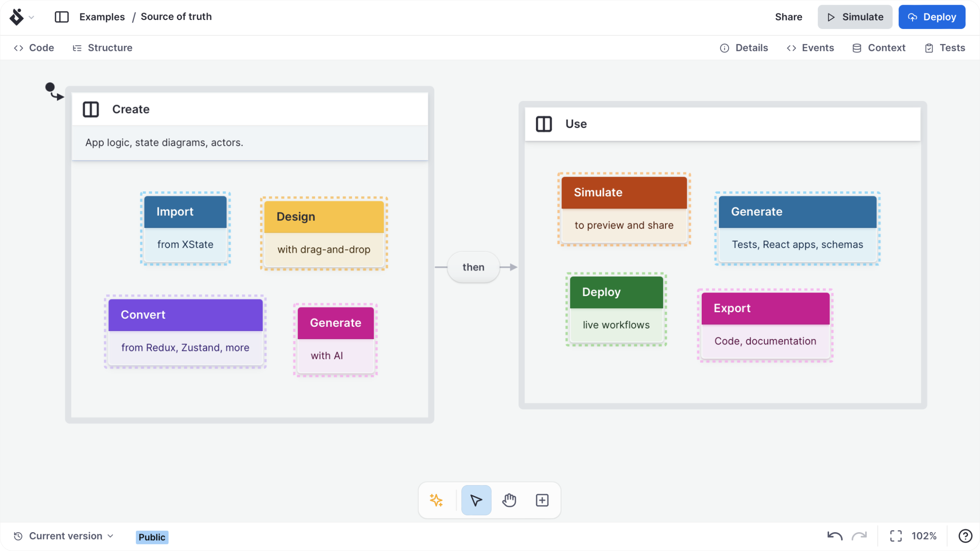The height and width of the screenshot is (551, 980).
Task: Select the arrow selection tool
Action: [x=476, y=500]
